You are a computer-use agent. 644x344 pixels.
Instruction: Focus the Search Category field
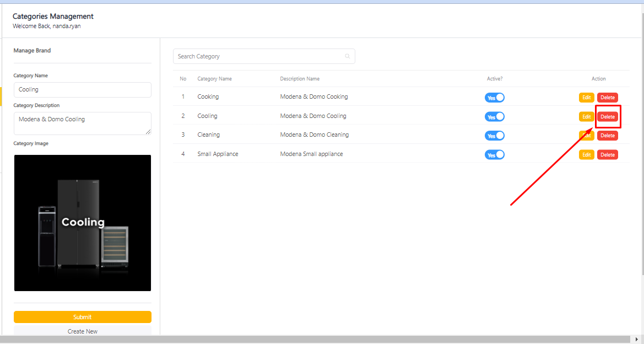[x=259, y=56]
